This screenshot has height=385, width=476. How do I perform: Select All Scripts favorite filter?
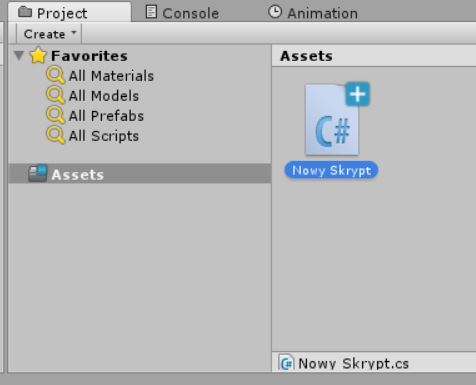(103, 136)
